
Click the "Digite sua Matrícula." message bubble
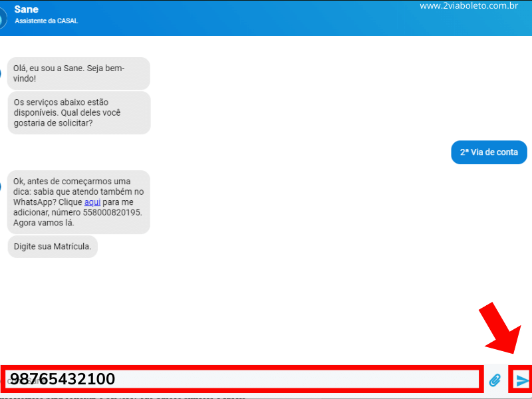point(53,247)
